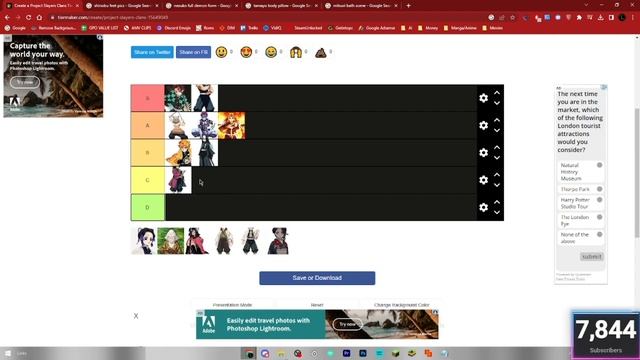This screenshot has width=640, height=360.
Task: Select the yellow-robed character image in B tier
Action: pos(178,153)
